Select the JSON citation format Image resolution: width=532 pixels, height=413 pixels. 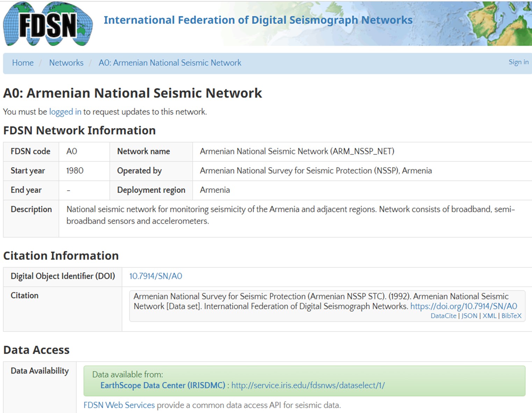point(469,316)
